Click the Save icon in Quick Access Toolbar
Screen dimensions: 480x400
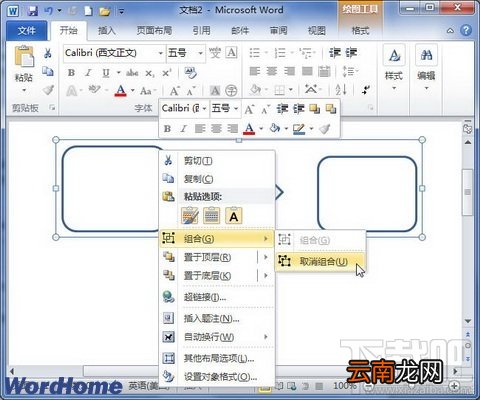33,11
